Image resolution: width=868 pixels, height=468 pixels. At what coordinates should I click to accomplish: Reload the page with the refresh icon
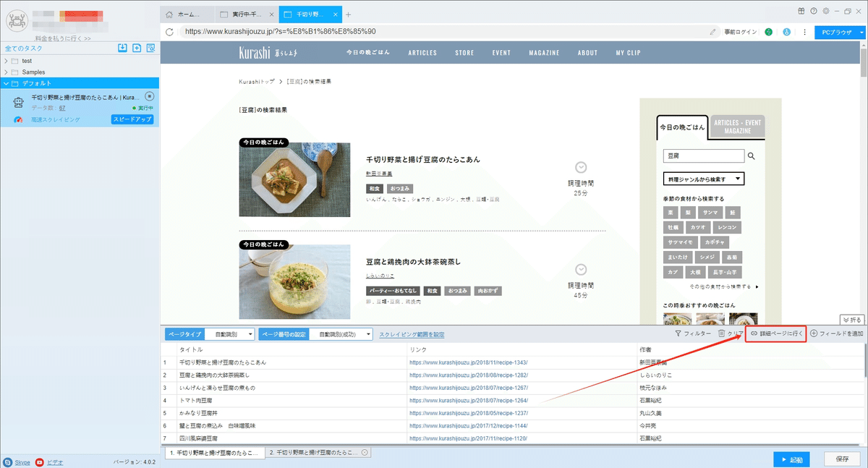(170, 32)
